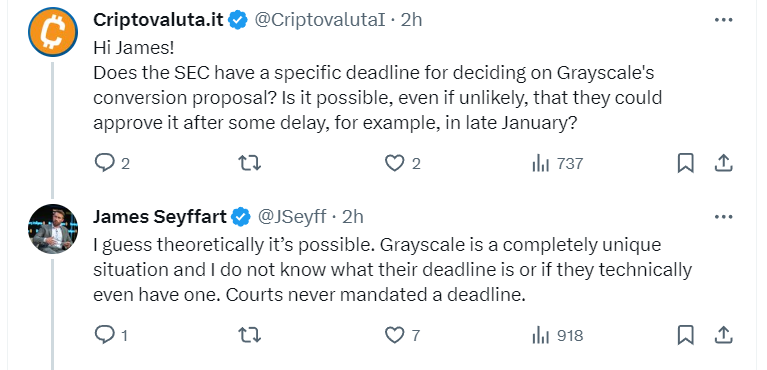Click the Criptovaluta.it display name
767x370 pixels.
pyautogui.click(x=158, y=20)
